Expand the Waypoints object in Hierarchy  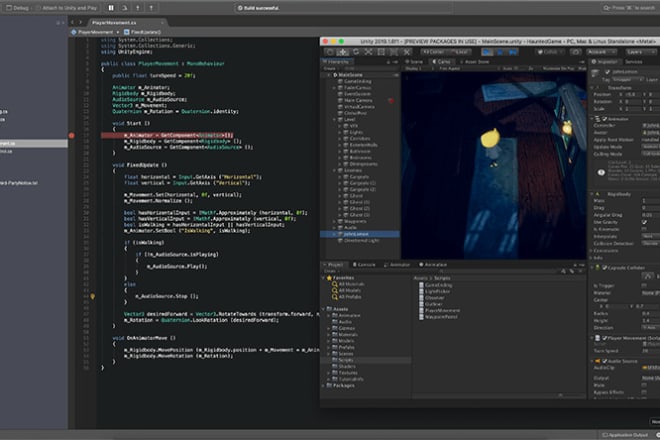(335, 221)
